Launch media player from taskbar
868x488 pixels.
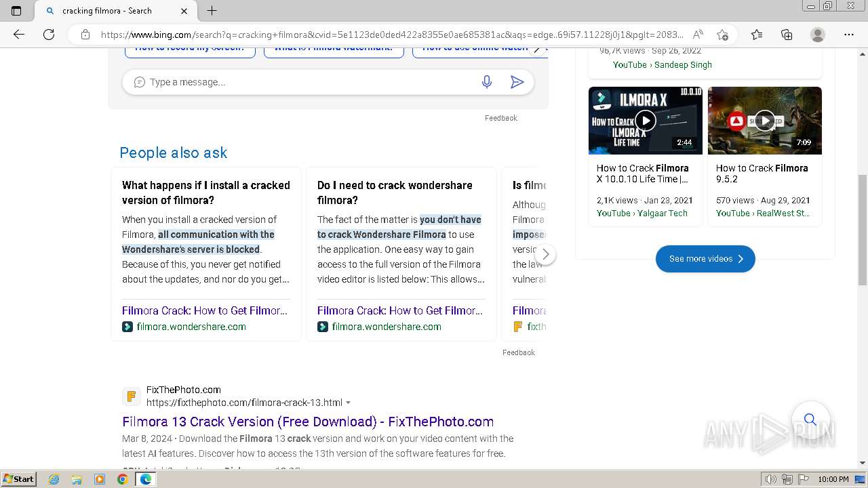[x=100, y=479]
